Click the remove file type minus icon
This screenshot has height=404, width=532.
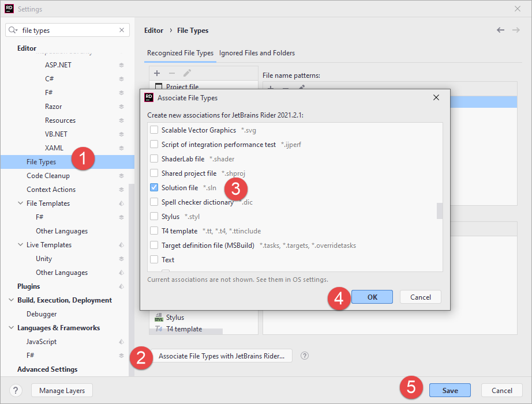coord(171,73)
